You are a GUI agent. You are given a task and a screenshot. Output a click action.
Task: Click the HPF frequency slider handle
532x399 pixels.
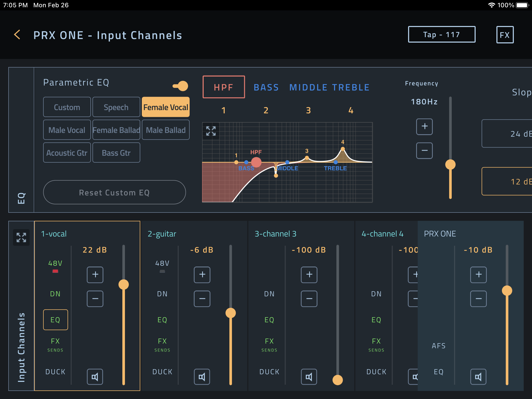click(450, 165)
